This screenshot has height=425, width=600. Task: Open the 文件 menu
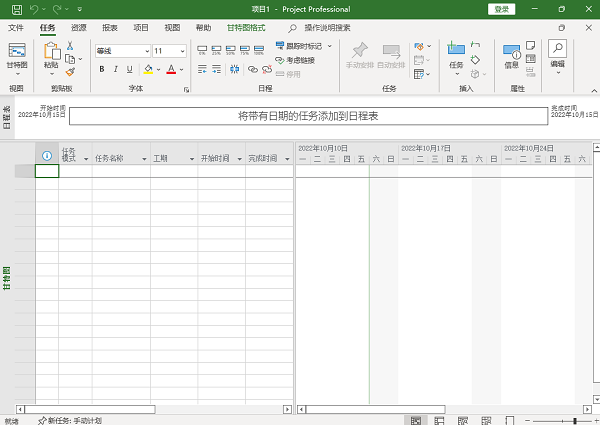(x=16, y=29)
